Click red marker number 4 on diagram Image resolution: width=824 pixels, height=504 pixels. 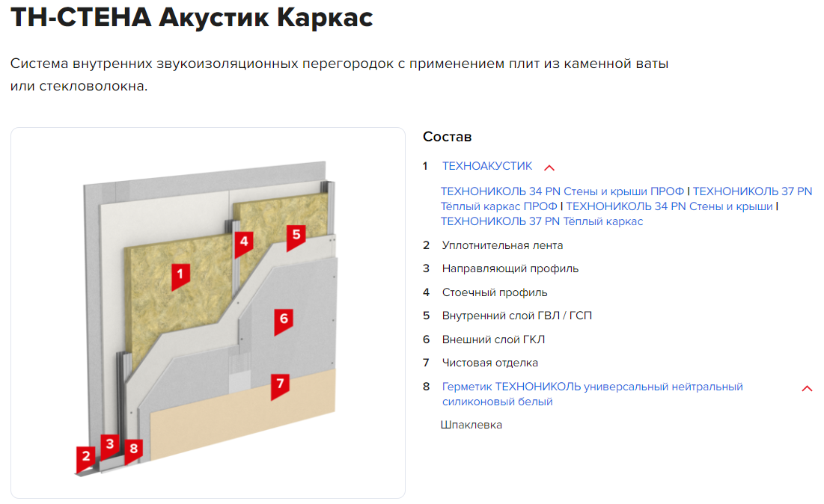244,244
